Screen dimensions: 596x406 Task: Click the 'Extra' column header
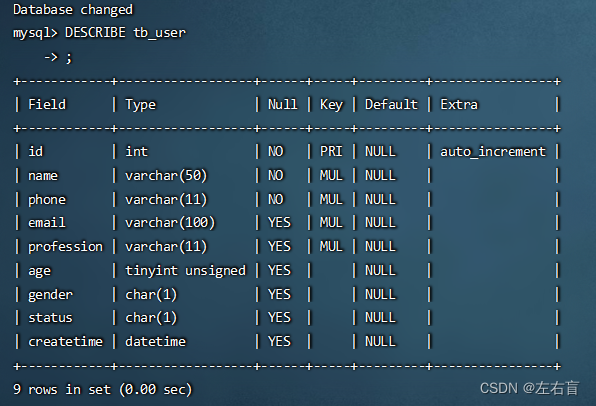[x=459, y=104]
